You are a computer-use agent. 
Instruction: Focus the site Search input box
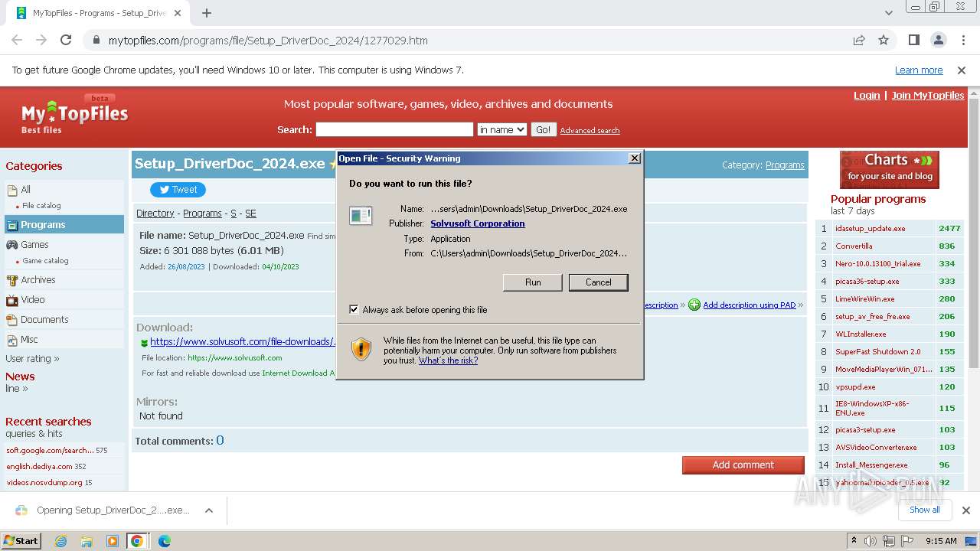pyautogui.click(x=394, y=129)
